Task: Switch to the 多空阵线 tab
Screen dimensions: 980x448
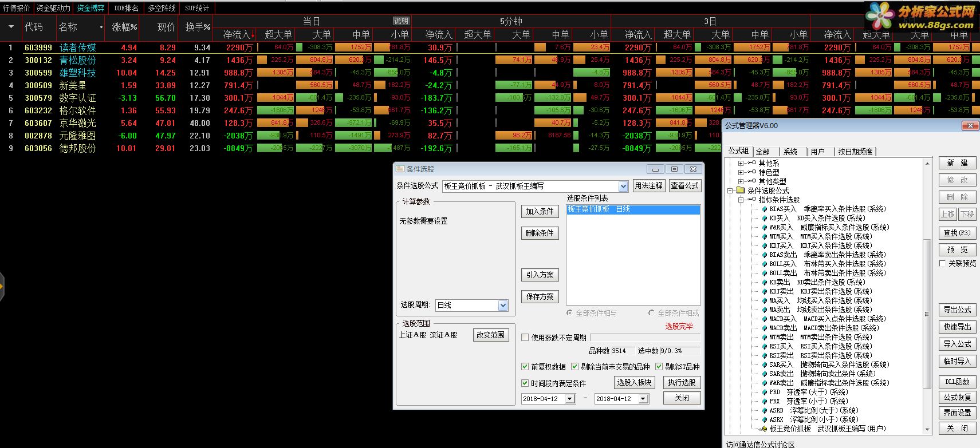Action: [x=162, y=8]
